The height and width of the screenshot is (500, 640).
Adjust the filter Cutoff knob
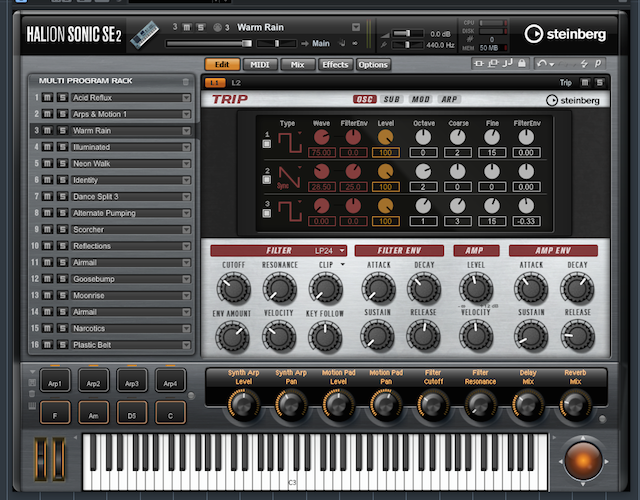(x=233, y=289)
